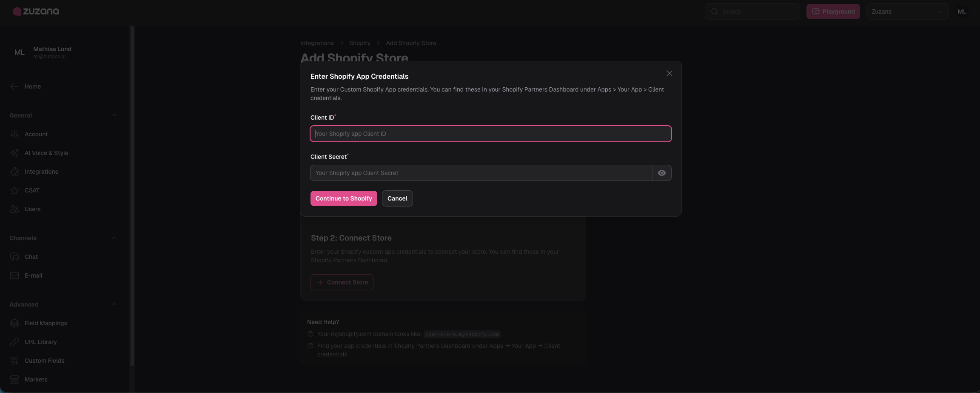Open the Account settings icon
Image resolution: width=980 pixels, height=393 pixels.
click(14, 134)
